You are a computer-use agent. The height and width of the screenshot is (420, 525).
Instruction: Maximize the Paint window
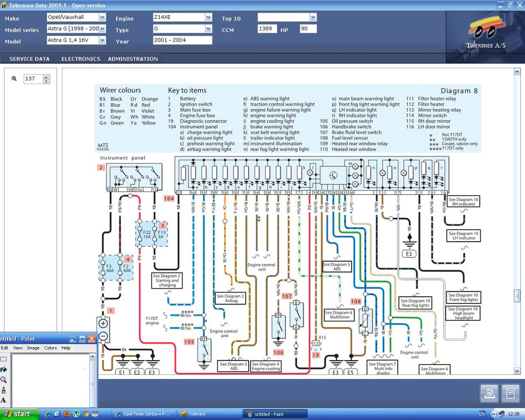pyautogui.click(x=82, y=339)
